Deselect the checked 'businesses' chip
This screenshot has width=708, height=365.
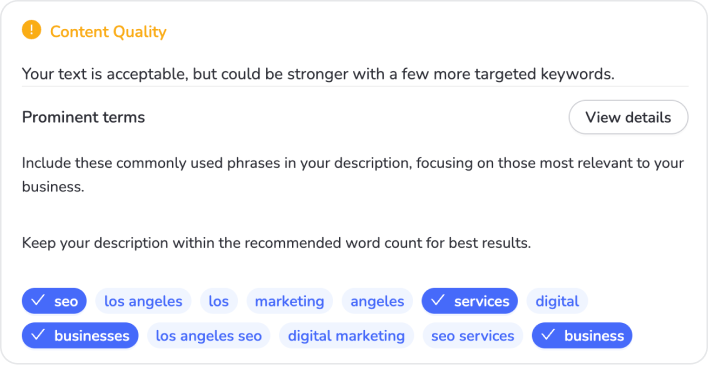(80, 336)
